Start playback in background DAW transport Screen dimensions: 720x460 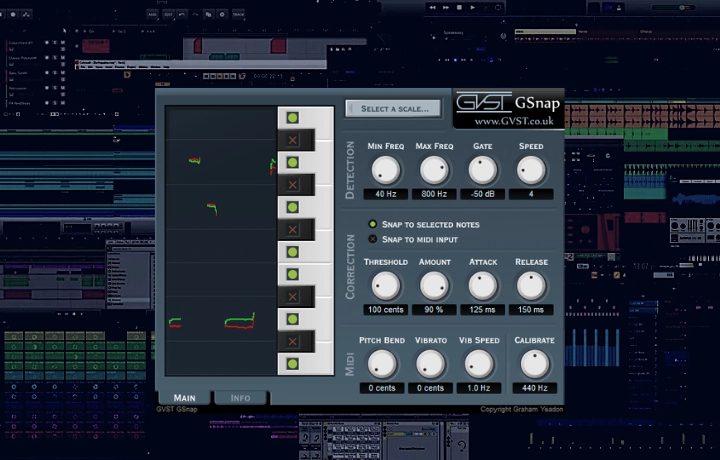(x=472, y=7)
